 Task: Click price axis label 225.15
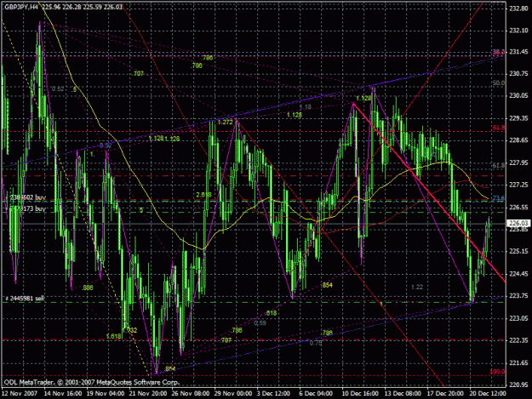[x=518, y=251]
